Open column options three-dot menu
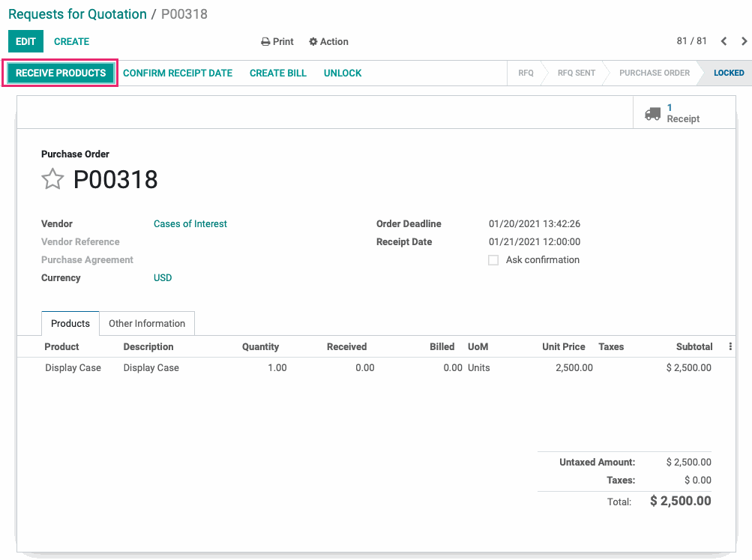The height and width of the screenshot is (560, 752). 730,346
